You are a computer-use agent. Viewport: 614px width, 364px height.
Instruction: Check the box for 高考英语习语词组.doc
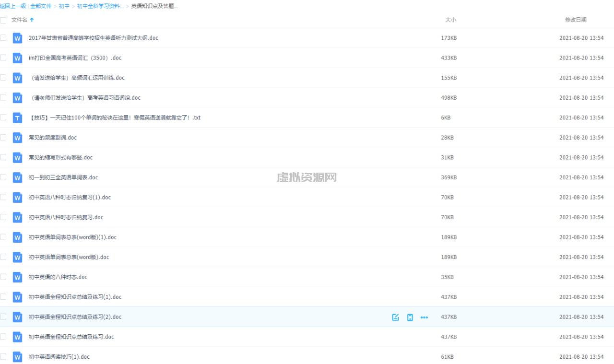3,97
